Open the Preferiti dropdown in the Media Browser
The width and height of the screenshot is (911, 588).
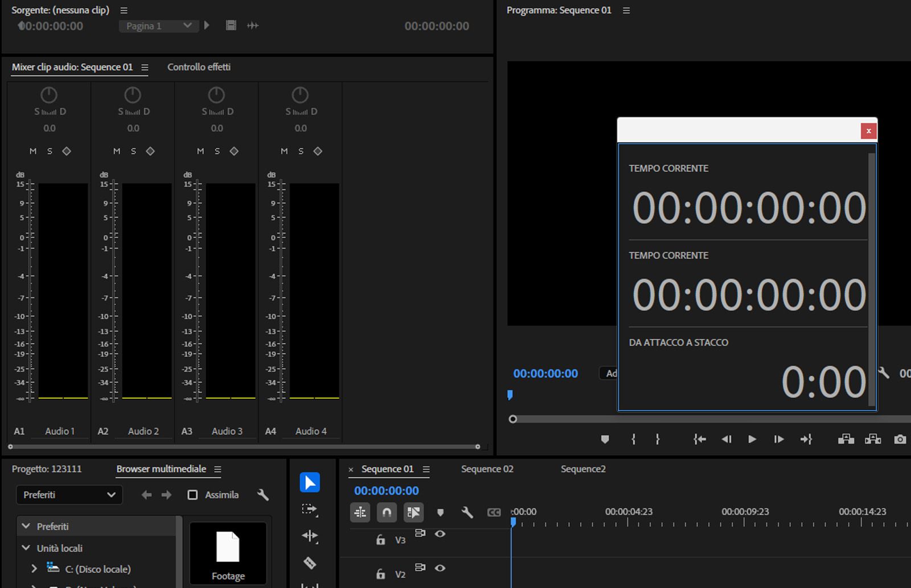point(69,495)
